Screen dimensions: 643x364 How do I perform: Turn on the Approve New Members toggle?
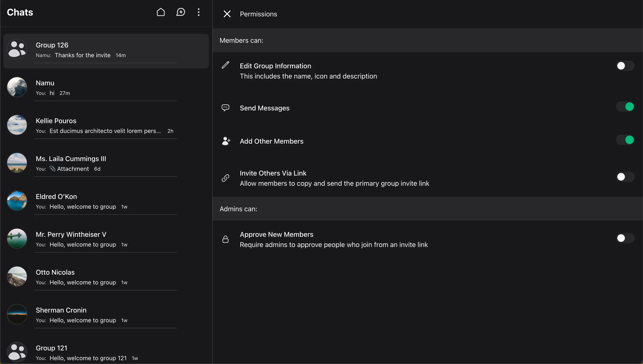(625, 238)
